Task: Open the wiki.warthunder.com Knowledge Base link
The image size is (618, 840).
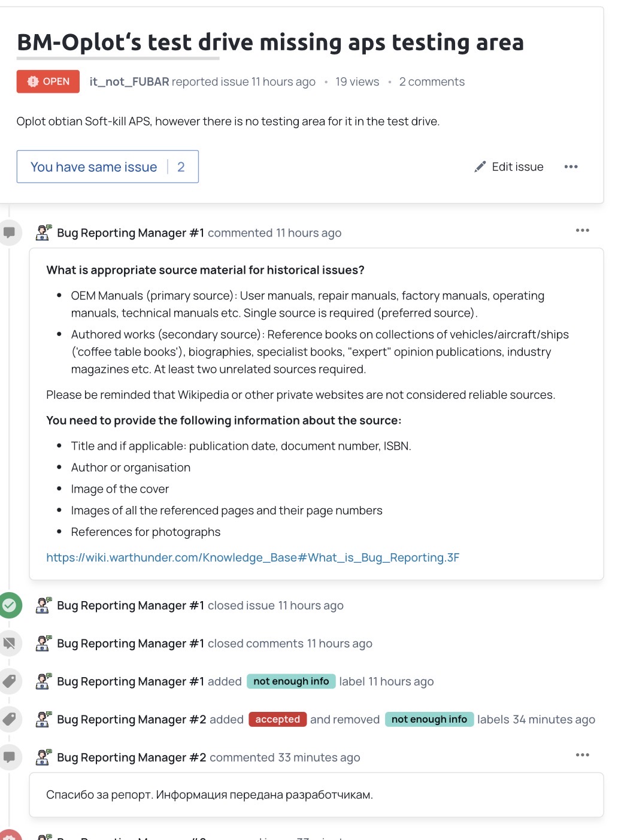Action: (253, 557)
